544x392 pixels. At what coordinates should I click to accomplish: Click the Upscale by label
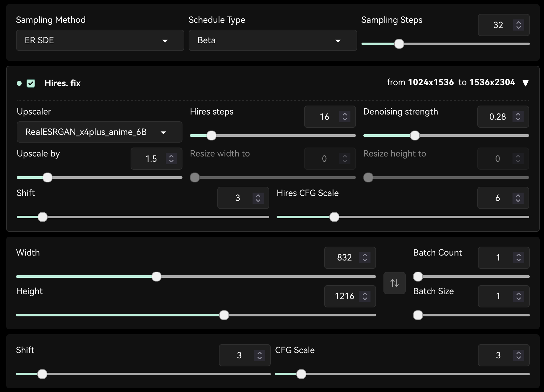[38, 154]
